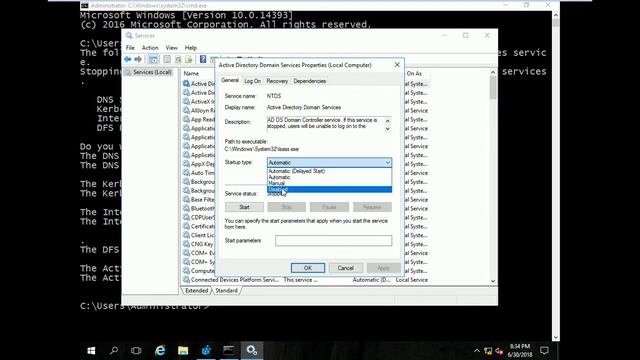Click gear icon of Client License row
The width and height of the screenshot is (640, 360).
tap(187, 235)
